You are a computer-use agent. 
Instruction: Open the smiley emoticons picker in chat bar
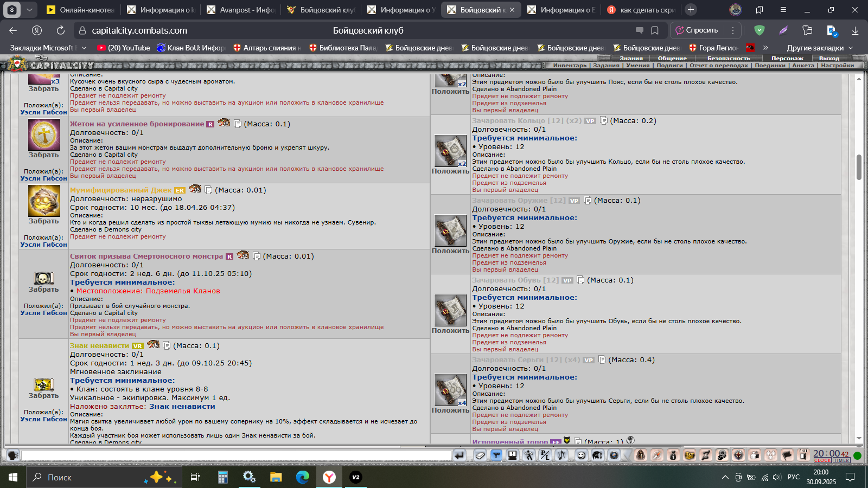coord(581,455)
